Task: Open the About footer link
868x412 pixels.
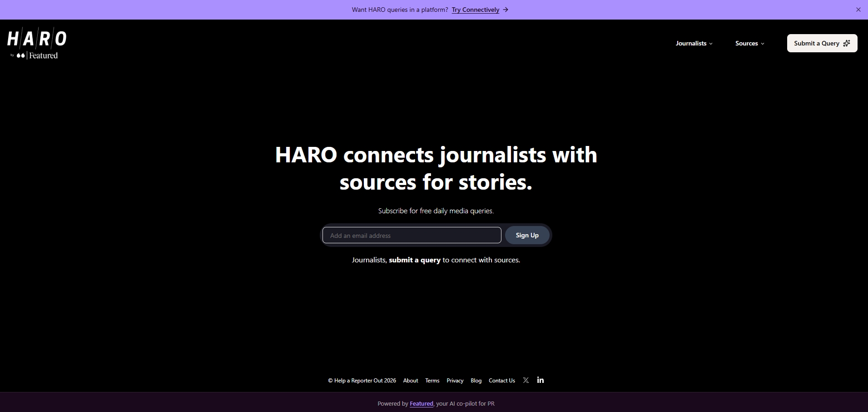Action: pos(411,381)
